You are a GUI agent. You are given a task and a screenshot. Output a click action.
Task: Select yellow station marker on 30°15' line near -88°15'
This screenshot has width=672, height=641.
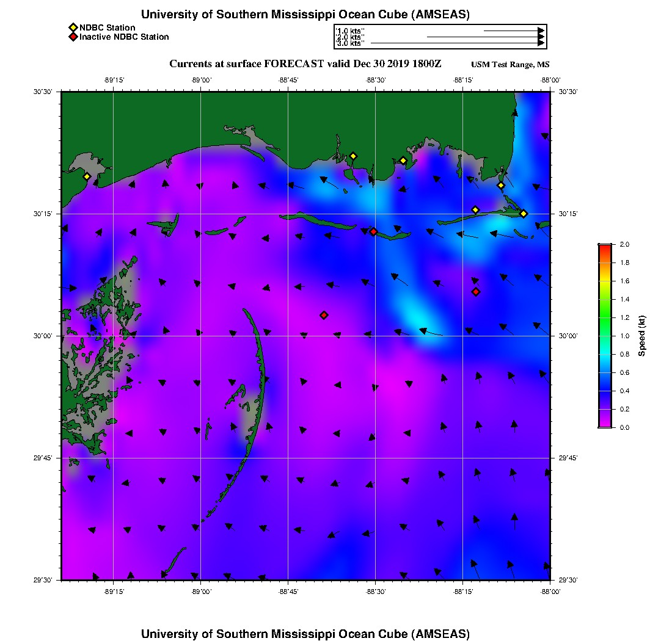pos(475,210)
